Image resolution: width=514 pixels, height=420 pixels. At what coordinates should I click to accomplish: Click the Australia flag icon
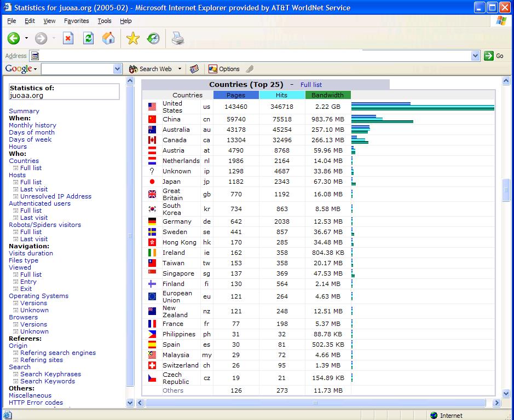point(152,130)
